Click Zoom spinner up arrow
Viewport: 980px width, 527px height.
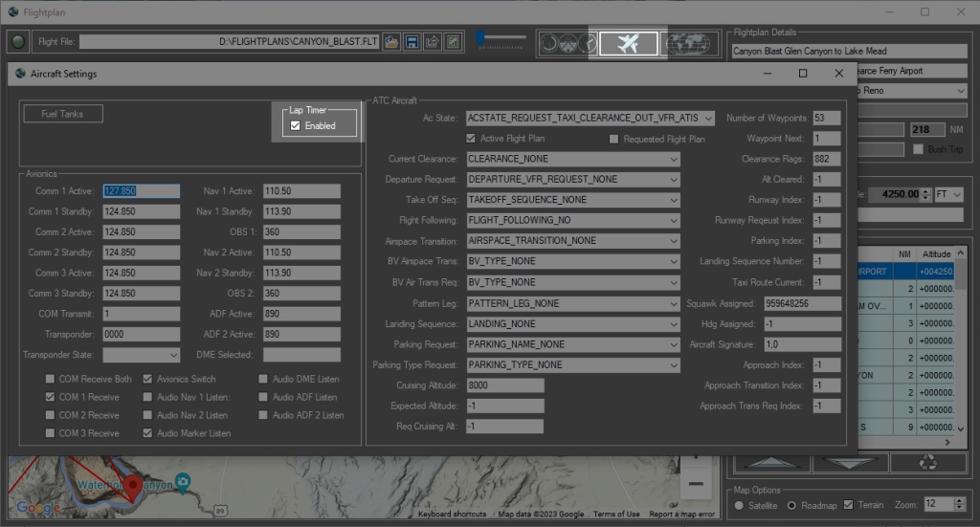click(960, 501)
